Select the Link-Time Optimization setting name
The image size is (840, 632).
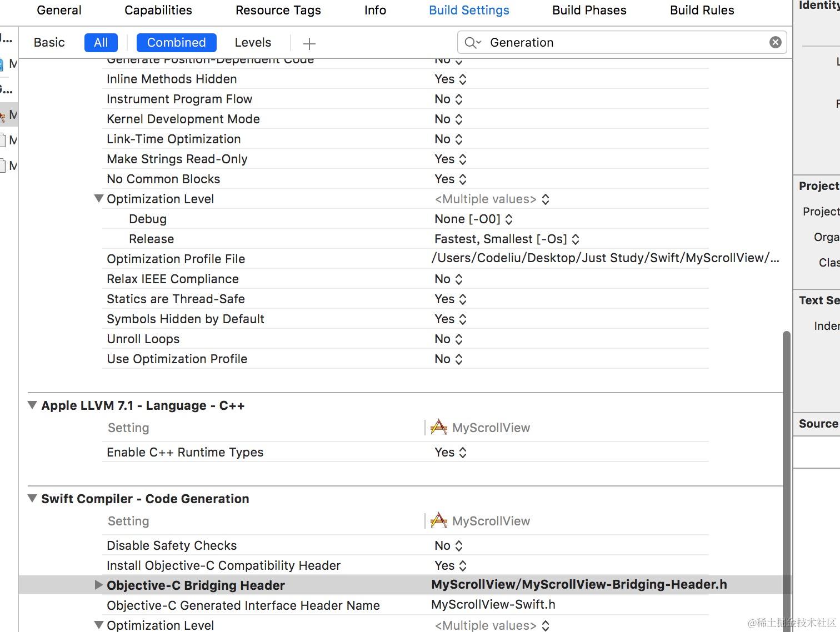(x=174, y=139)
